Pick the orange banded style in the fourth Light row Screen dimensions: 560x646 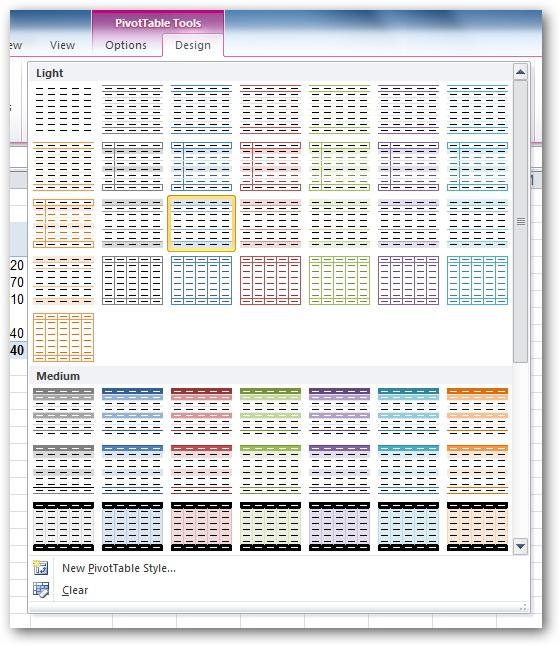pos(63,281)
